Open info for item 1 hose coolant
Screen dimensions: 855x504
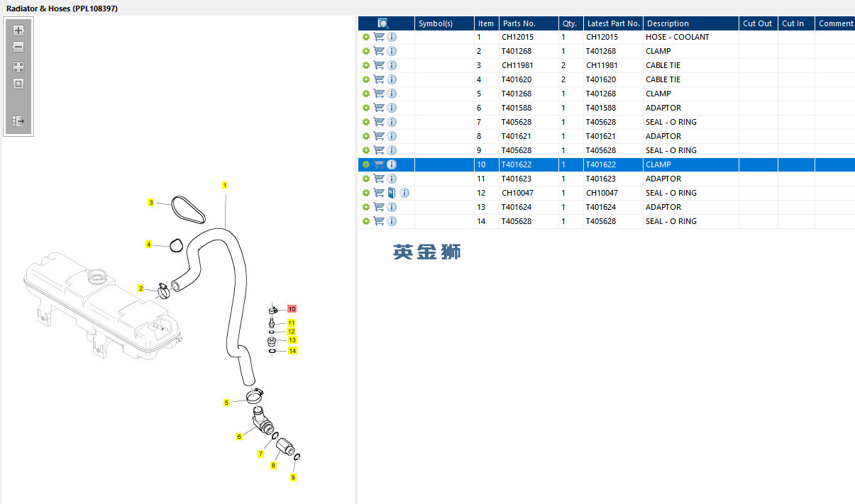tap(392, 37)
